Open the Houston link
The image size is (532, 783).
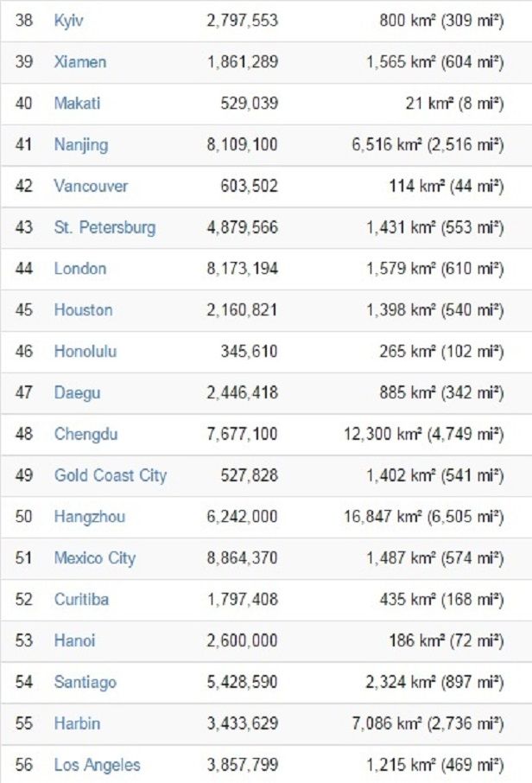click(x=83, y=310)
